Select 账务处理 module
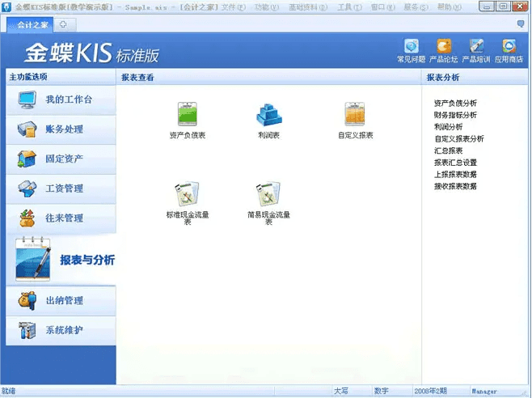The height and width of the screenshot is (398, 532). click(x=61, y=129)
